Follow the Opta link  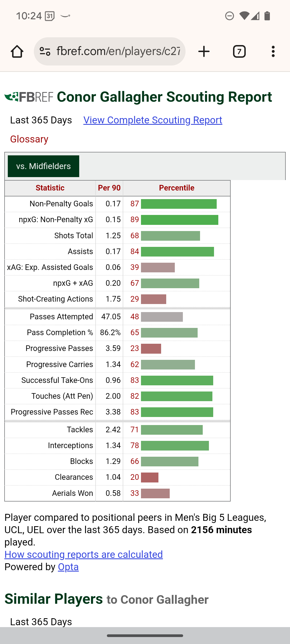68,567
